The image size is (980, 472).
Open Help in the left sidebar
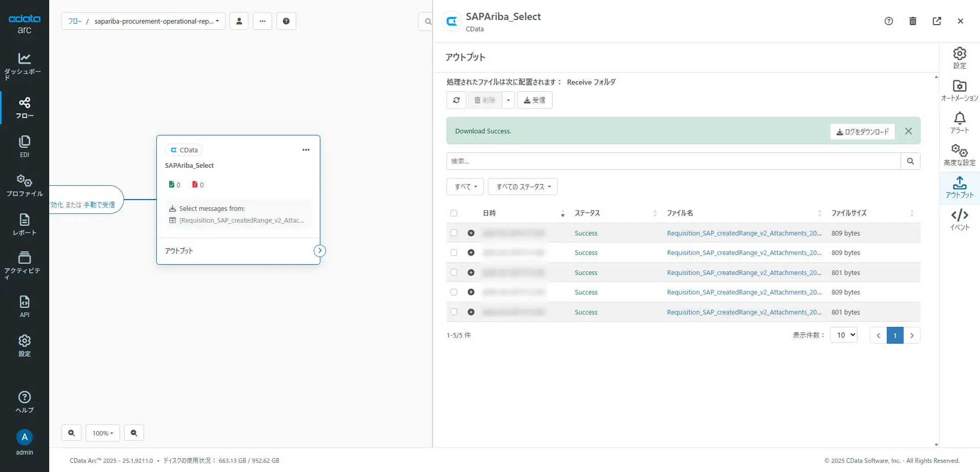24,402
